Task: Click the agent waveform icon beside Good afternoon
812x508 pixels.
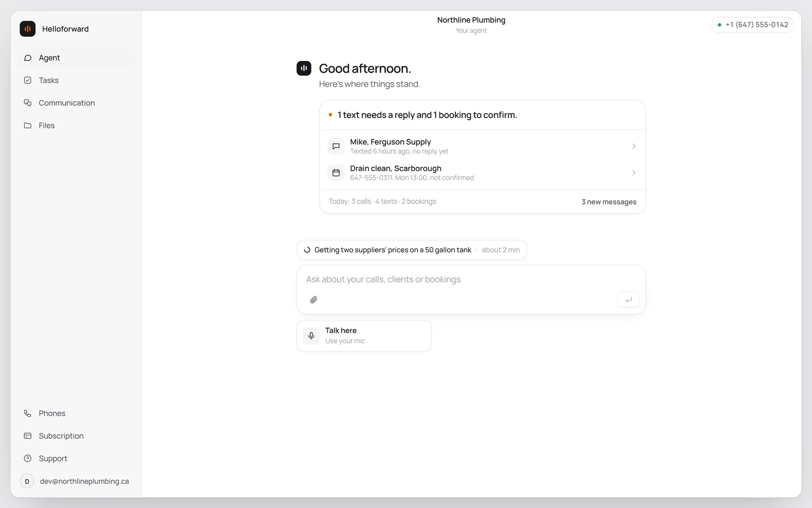Action: (x=304, y=68)
